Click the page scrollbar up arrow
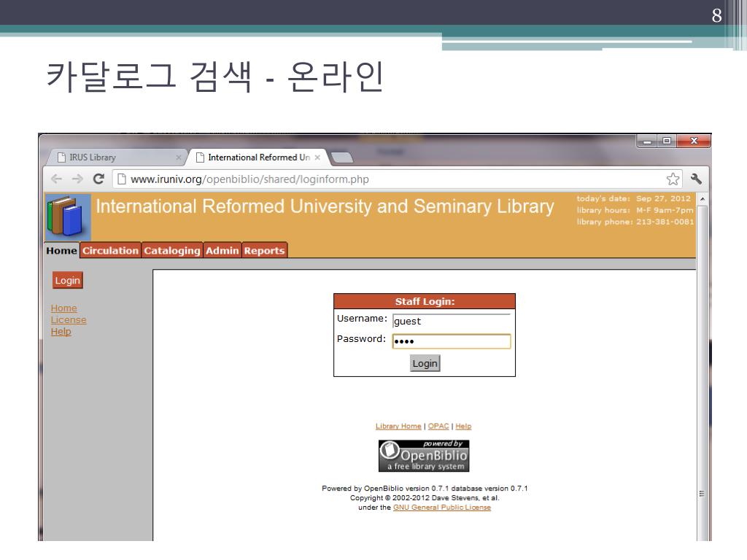 [703, 198]
